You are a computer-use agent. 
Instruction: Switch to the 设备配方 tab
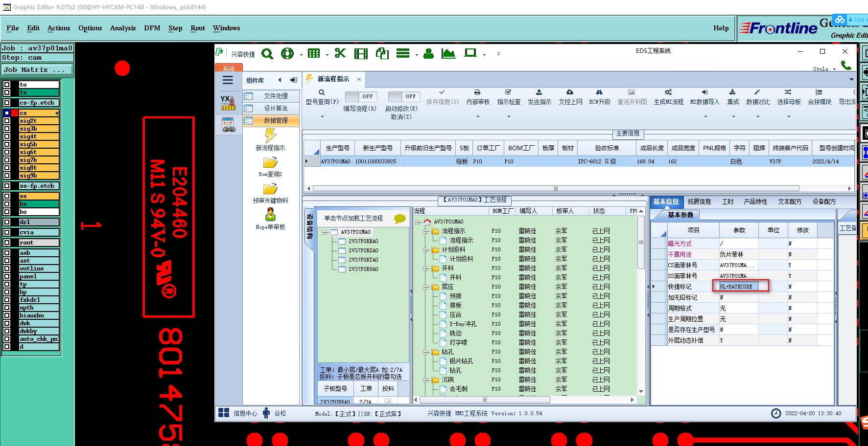point(824,201)
